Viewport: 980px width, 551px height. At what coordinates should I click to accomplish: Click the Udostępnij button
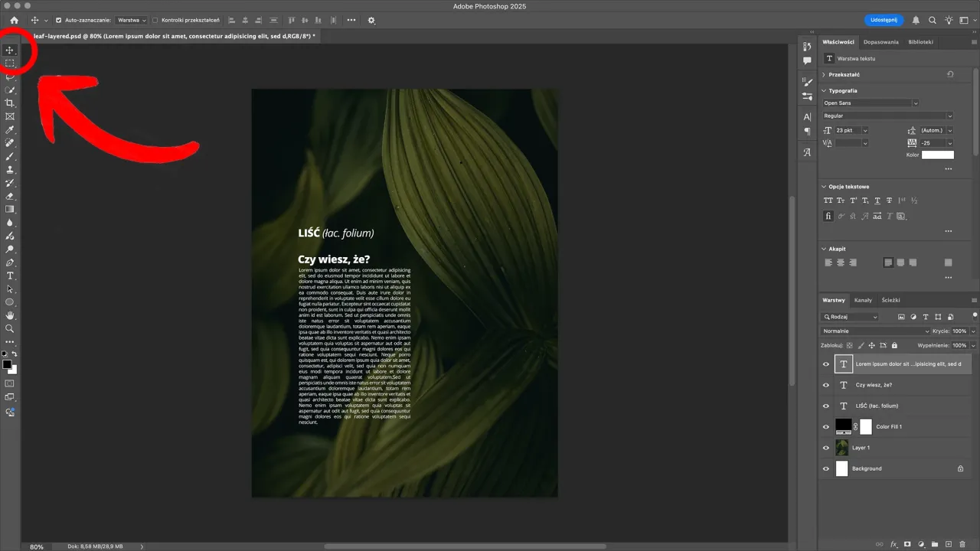(884, 20)
